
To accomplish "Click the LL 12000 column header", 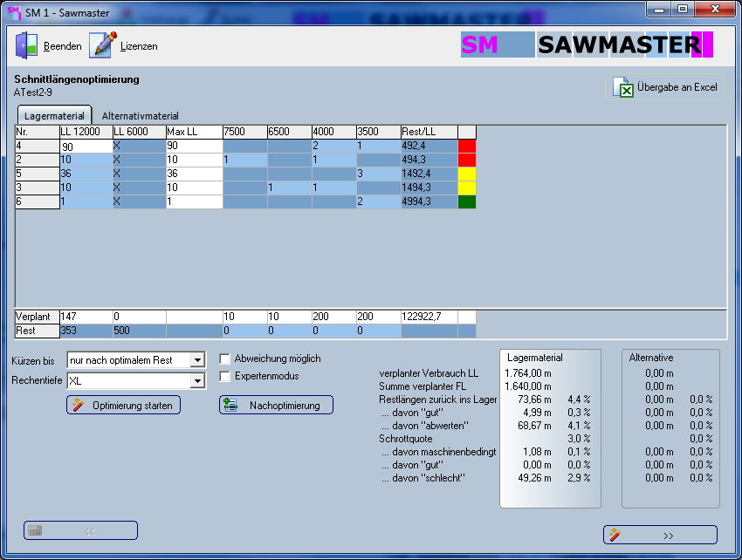I will (x=86, y=132).
